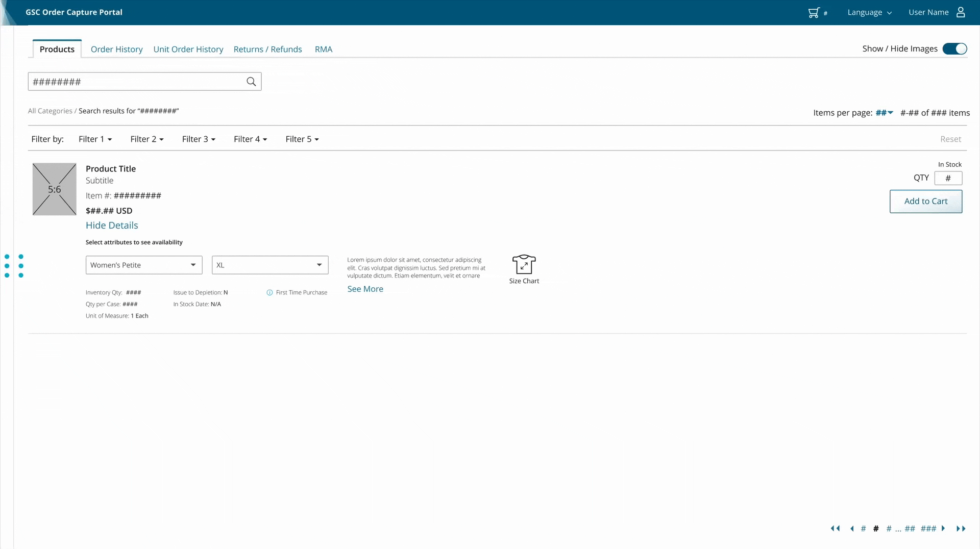This screenshot has width=980, height=549.
Task: Click the QTY input box
Action: 948,178
